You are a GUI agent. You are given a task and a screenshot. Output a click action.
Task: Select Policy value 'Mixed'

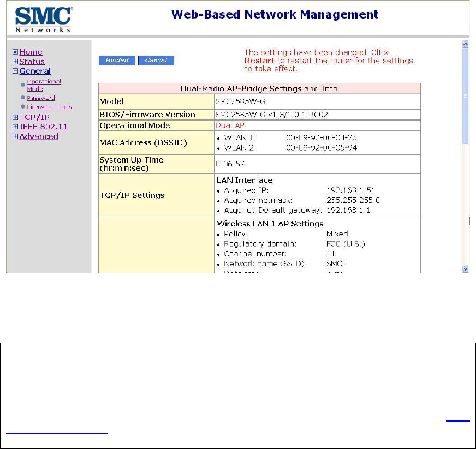[337, 234]
